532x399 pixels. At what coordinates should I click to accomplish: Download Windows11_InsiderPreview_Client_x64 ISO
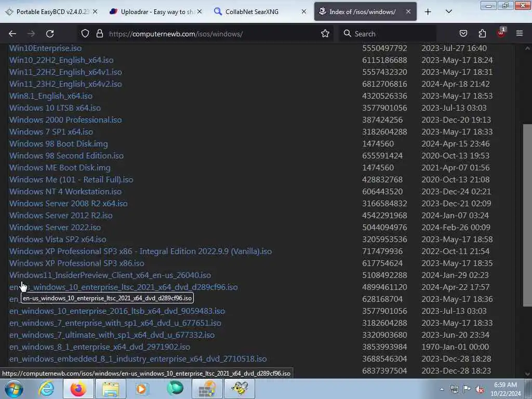pyautogui.click(x=110, y=275)
